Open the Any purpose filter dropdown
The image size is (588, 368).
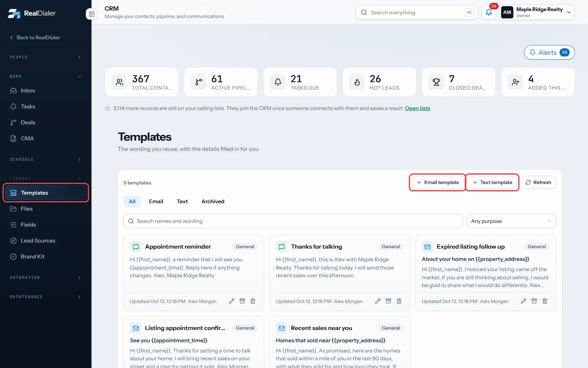click(511, 221)
